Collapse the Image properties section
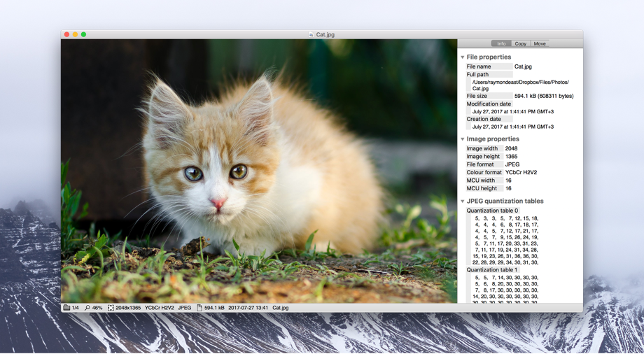This screenshot has height=354, width=644. pyautogui.click(x=463, y=139)
